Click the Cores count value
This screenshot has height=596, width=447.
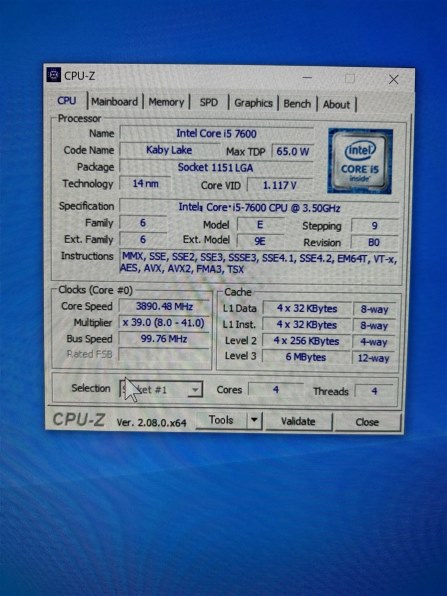pos(276,390)
